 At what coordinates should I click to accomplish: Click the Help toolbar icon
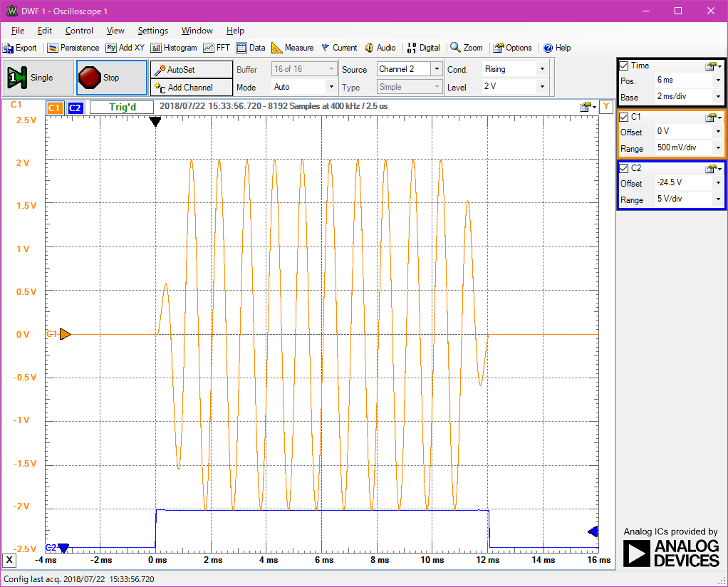tap(556, 48)
